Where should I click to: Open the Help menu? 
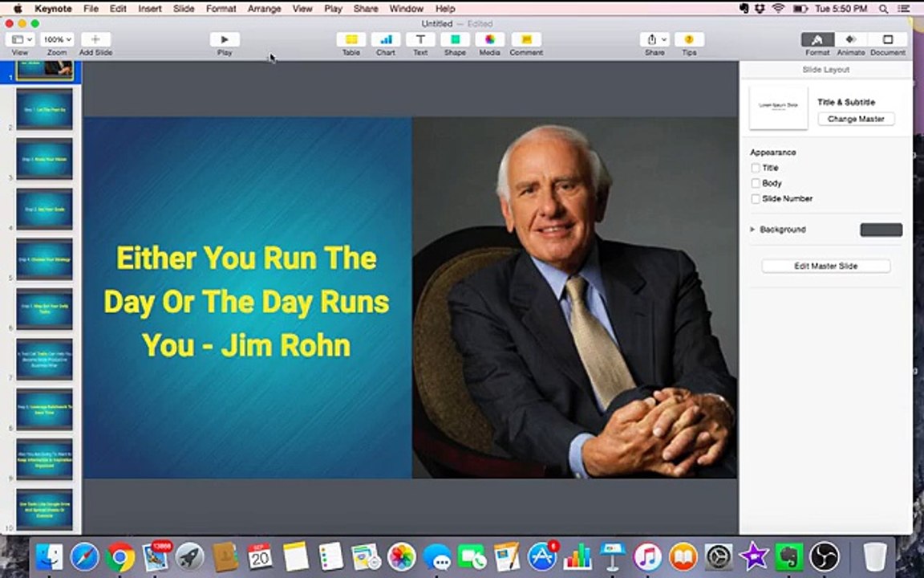click(x=445, y=8)
